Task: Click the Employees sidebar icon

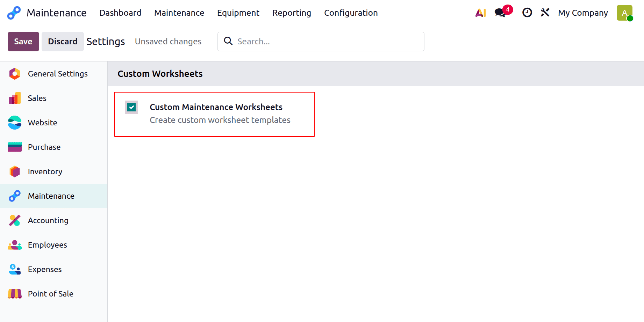Action: pyautogui.click(x=15, y=245)
